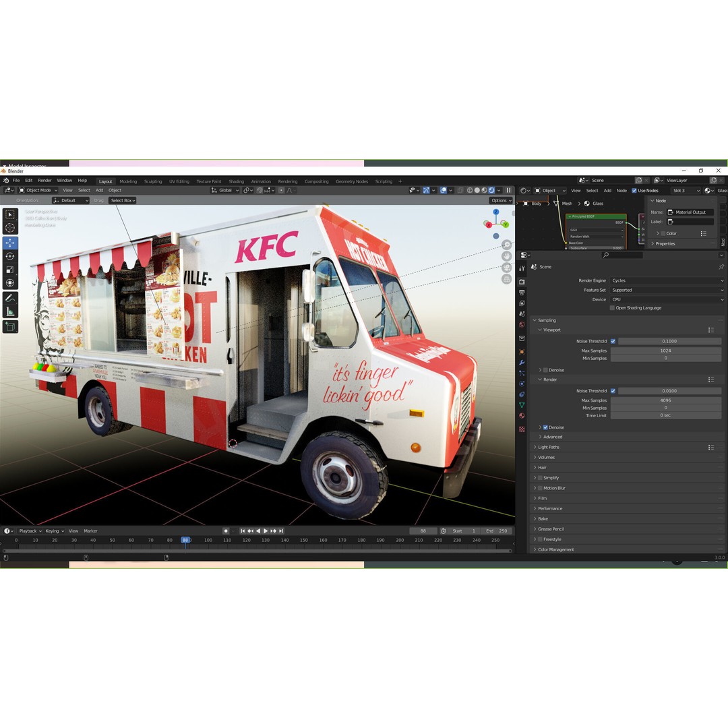Open Sampling Viewport presets list icon
The image size is (728, 728).
[x=711, y=330]
